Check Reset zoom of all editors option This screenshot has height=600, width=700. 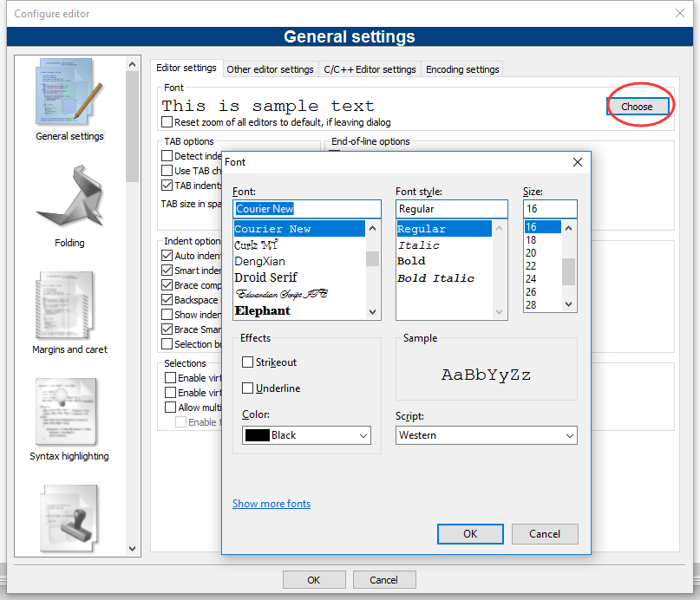point(167,121)
